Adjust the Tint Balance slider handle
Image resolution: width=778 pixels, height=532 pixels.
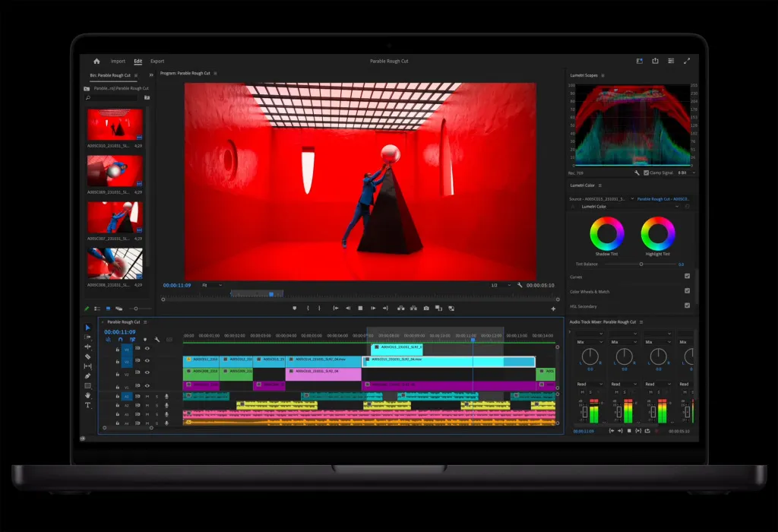tap(641, 264)
